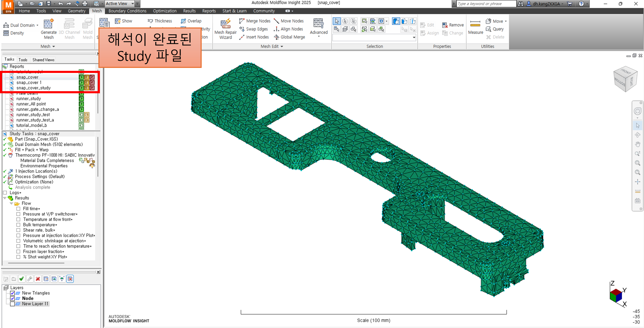The width and height of the screenshot is (644, 328).
Task: Click the save floppy disk icon
Action: tap(49, 4)
